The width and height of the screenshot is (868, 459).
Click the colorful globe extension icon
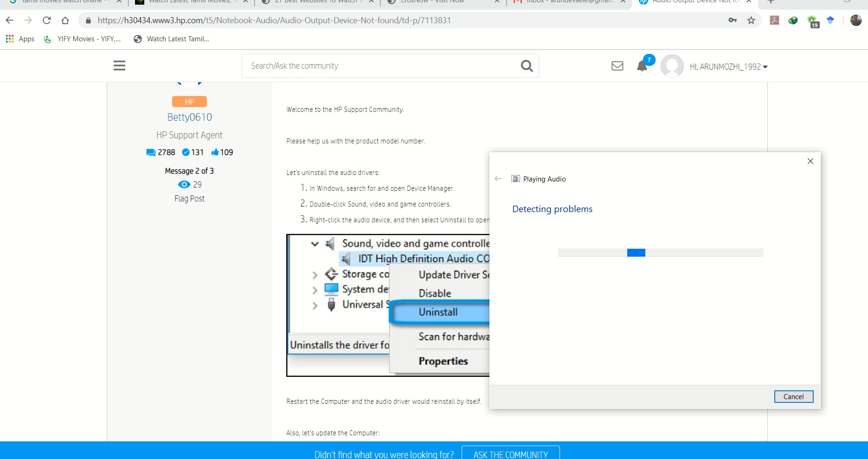793,20
